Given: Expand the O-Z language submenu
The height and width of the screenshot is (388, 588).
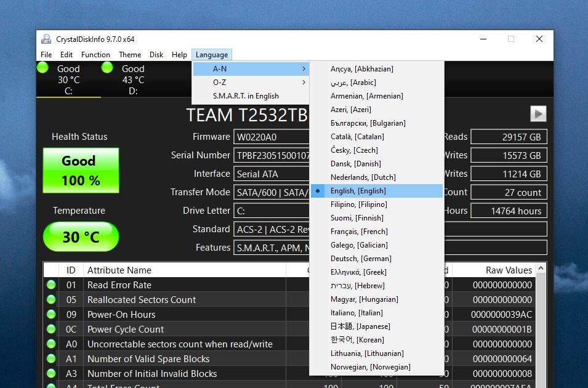Looking at the screenshot, I should tap(251, 82).
